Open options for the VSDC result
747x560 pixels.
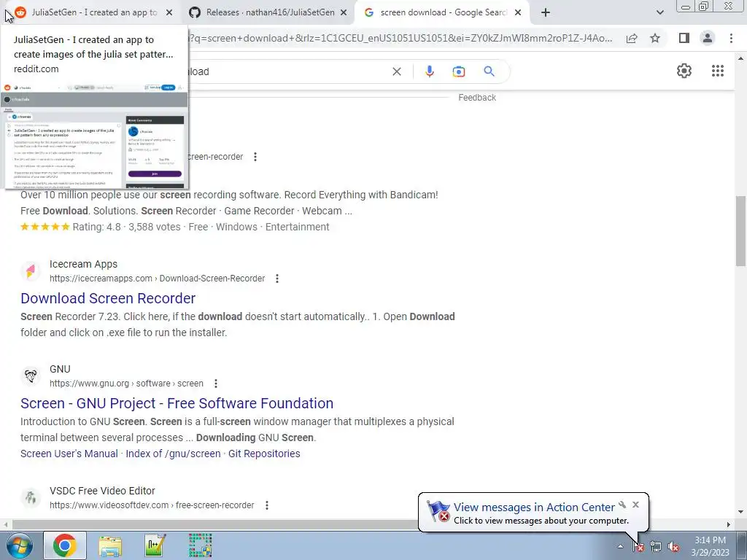(x=267, y=505)
